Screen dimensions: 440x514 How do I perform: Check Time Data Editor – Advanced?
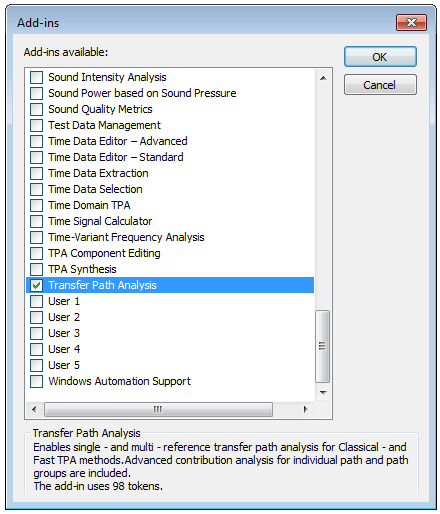click(x=36, y=141)
